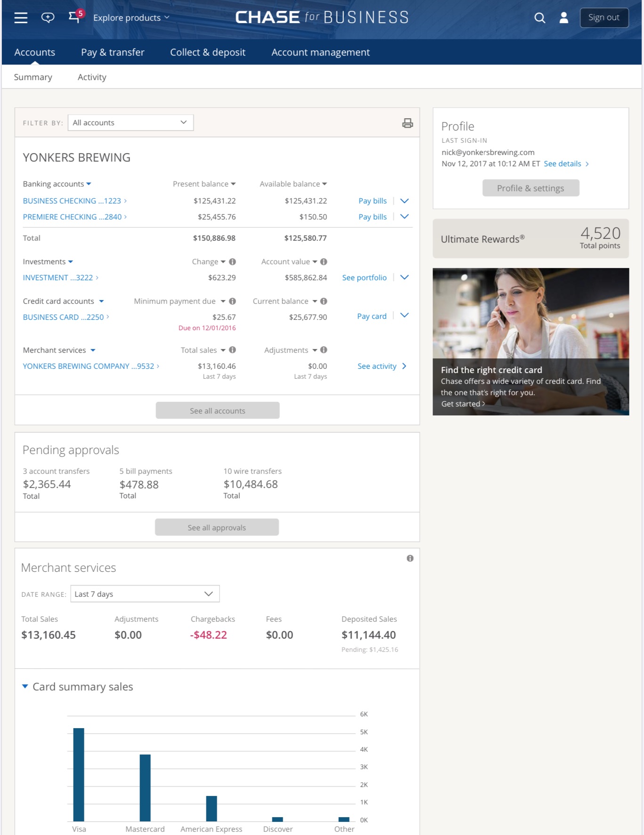Print the accounts summary

coord(408,123)
